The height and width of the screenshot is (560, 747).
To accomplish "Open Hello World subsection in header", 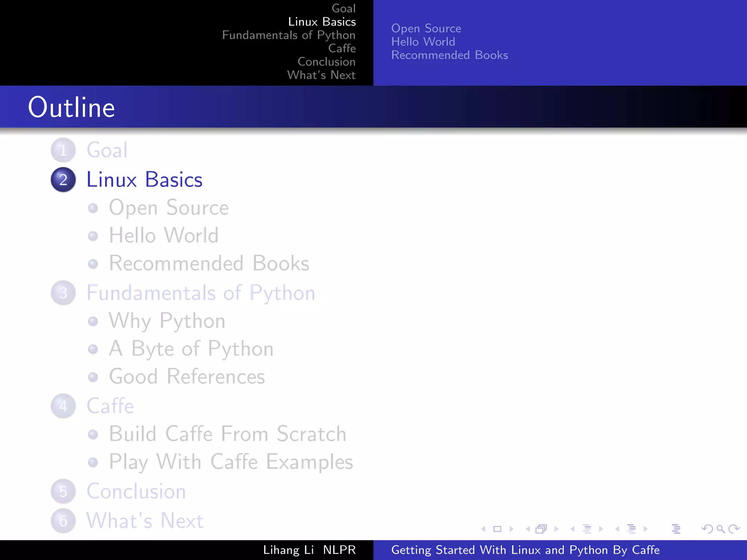I will click(x=423, y=42).
